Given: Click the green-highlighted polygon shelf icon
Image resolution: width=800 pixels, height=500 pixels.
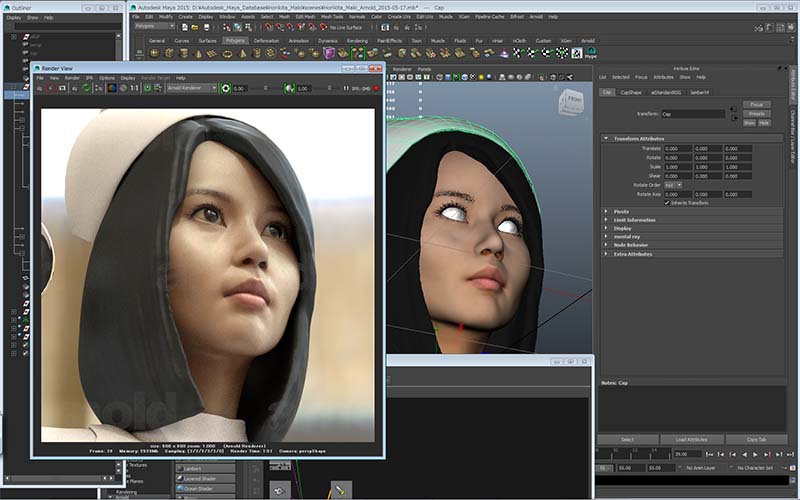Looking at the screenshot, I should pos(357,53).
